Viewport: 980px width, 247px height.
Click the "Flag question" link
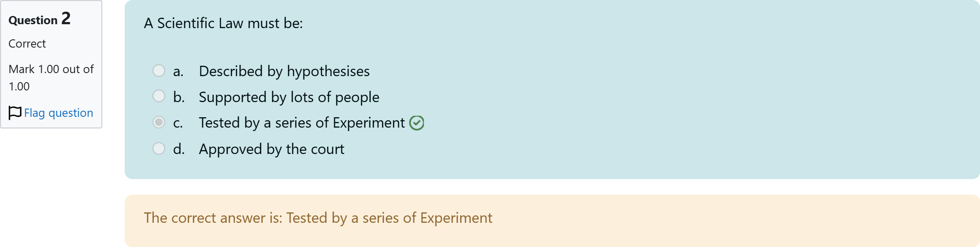pos(58,113)
